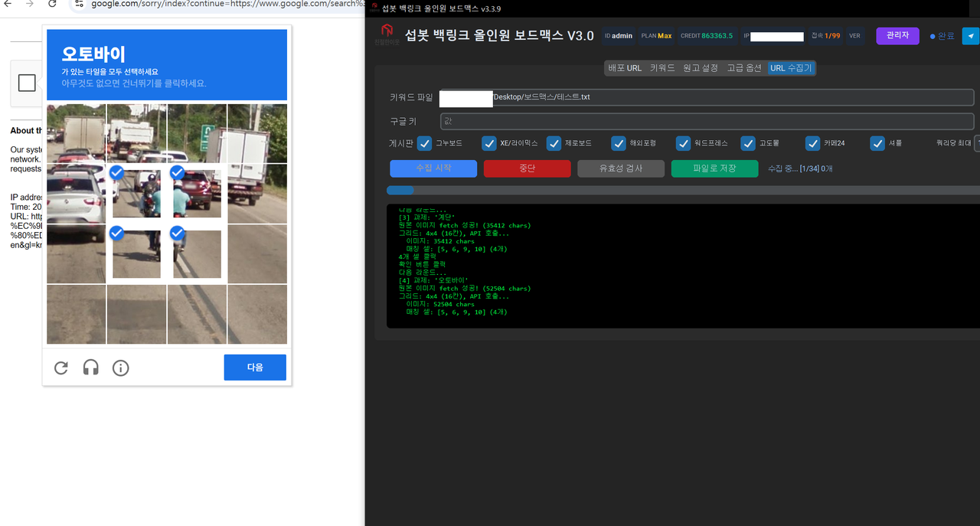Click the browser reload icon
Viewport: 980px width, 526px height.
coord(52,4)
